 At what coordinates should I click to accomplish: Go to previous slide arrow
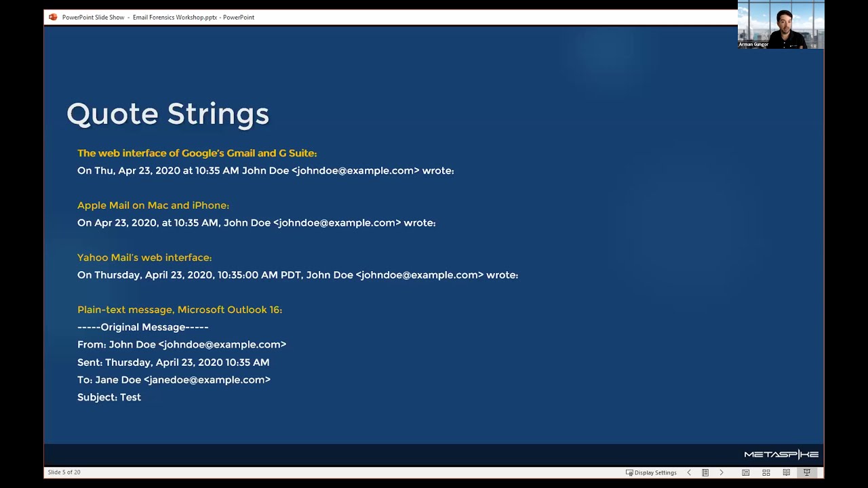pos(689,472)
